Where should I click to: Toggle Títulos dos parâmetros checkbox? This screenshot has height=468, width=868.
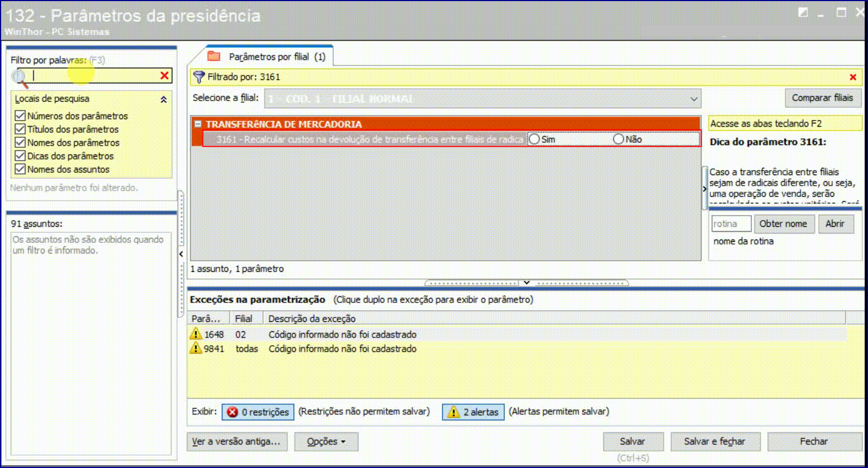[x=20, y=129]
